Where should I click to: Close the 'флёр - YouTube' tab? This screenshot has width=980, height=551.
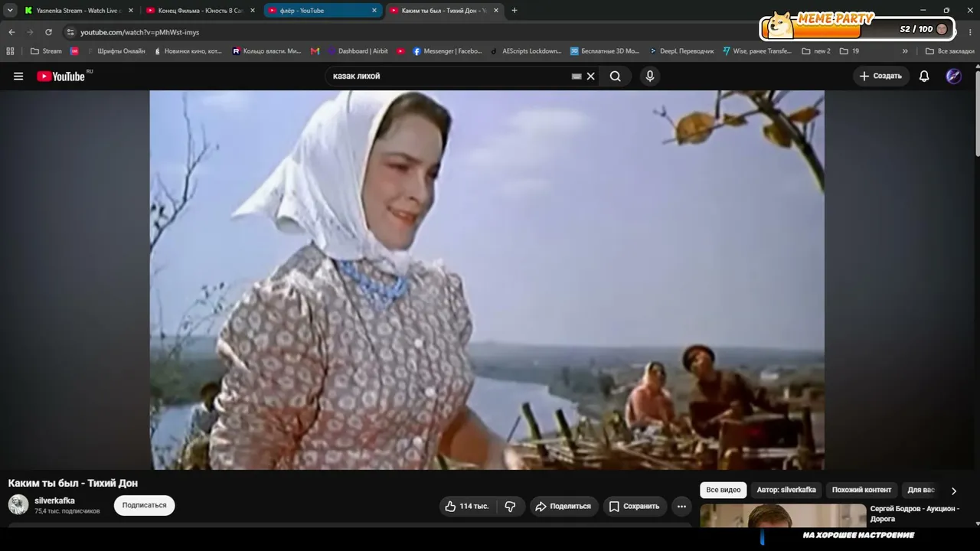[374, 11]
